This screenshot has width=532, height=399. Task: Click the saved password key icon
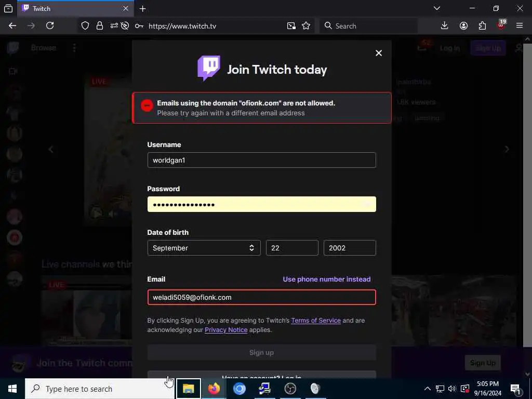coord(139,26)
